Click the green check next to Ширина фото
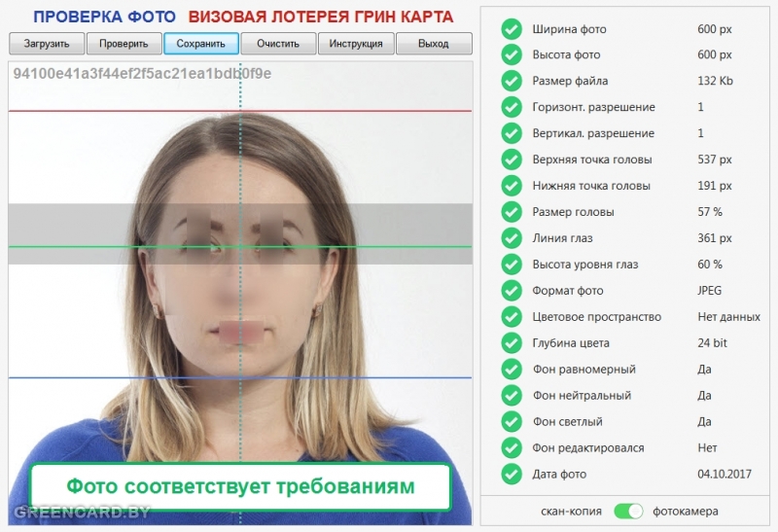 click(512, 29)
